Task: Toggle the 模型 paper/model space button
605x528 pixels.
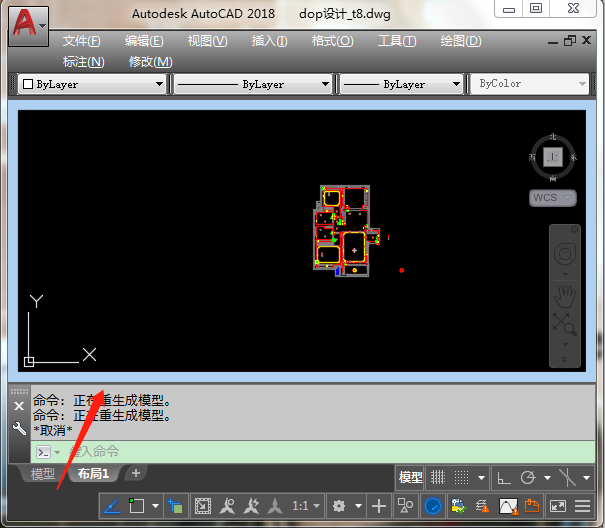Action: [410, 477]
